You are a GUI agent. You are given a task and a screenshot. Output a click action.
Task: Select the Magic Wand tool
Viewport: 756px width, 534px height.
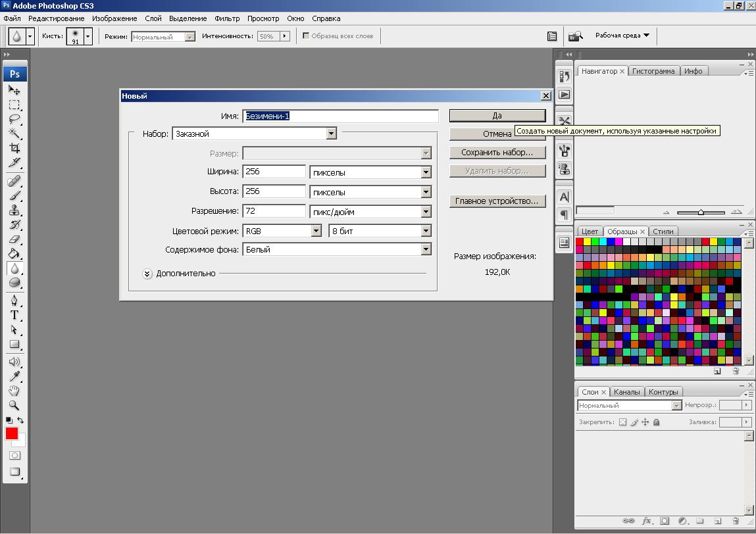click(14, 133)
